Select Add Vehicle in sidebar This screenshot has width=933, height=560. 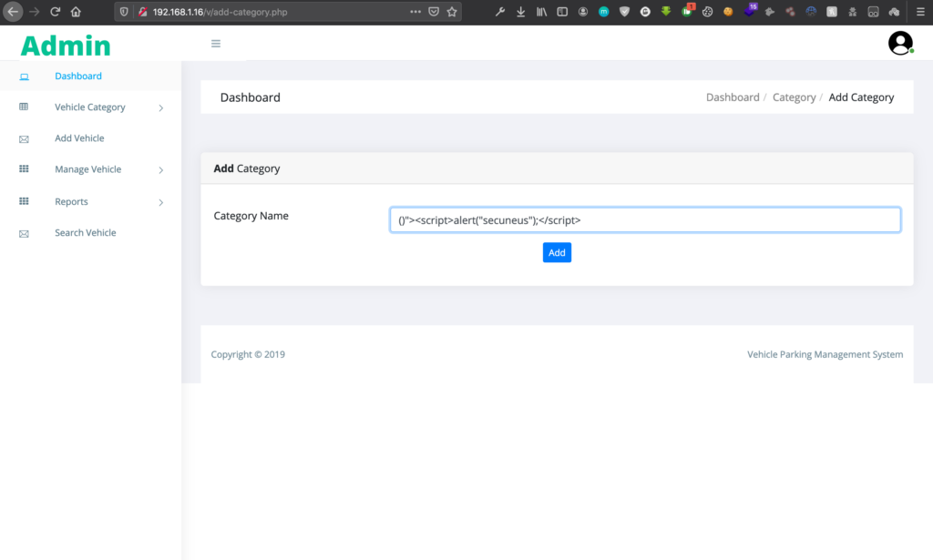tap(79, 138)
